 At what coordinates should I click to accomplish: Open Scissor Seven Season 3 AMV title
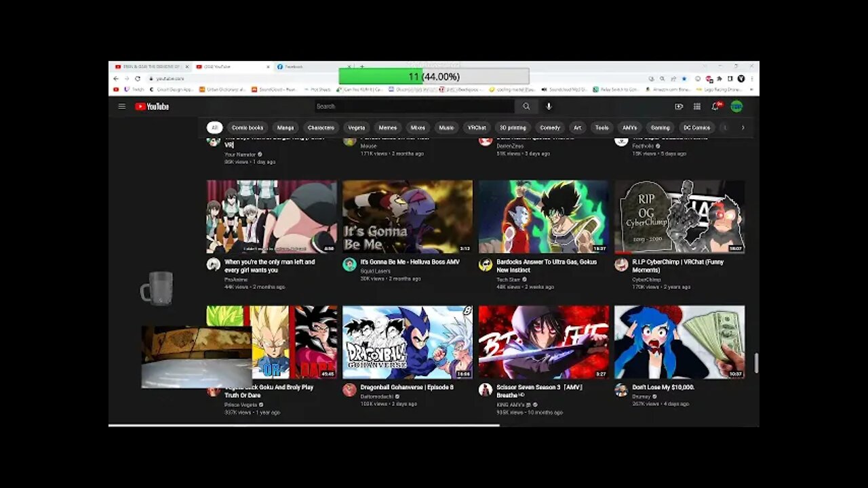540,391
